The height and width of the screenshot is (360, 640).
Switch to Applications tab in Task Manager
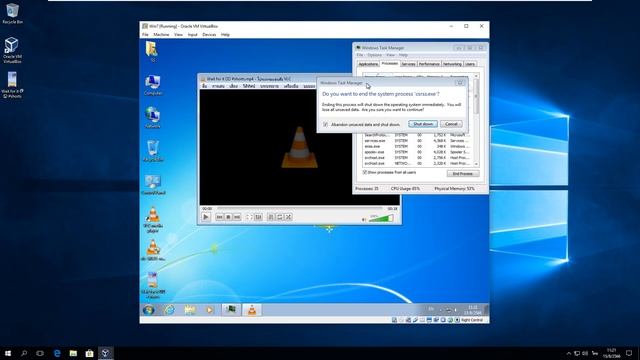pos(368,64)
